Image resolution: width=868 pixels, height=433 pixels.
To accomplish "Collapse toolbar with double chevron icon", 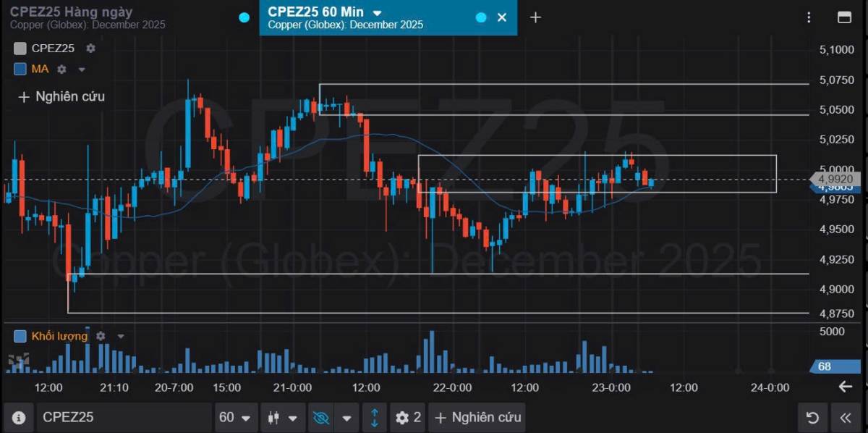I will pos(846,418).
